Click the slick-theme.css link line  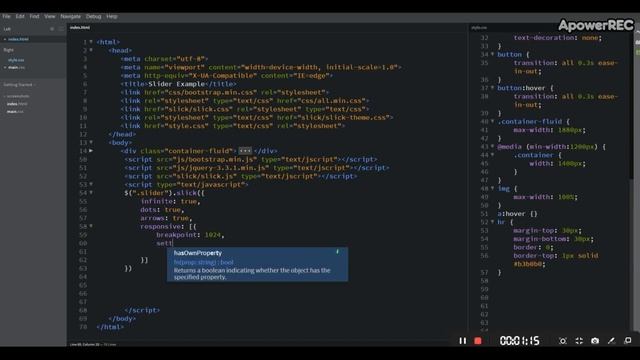coord(257,118)
